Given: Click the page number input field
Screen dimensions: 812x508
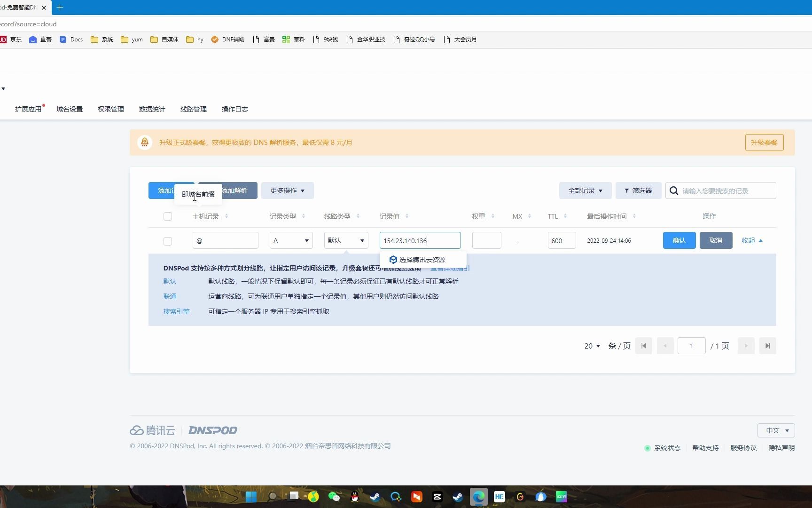Looking at the screenshot, I should click(x=692, y=346).
